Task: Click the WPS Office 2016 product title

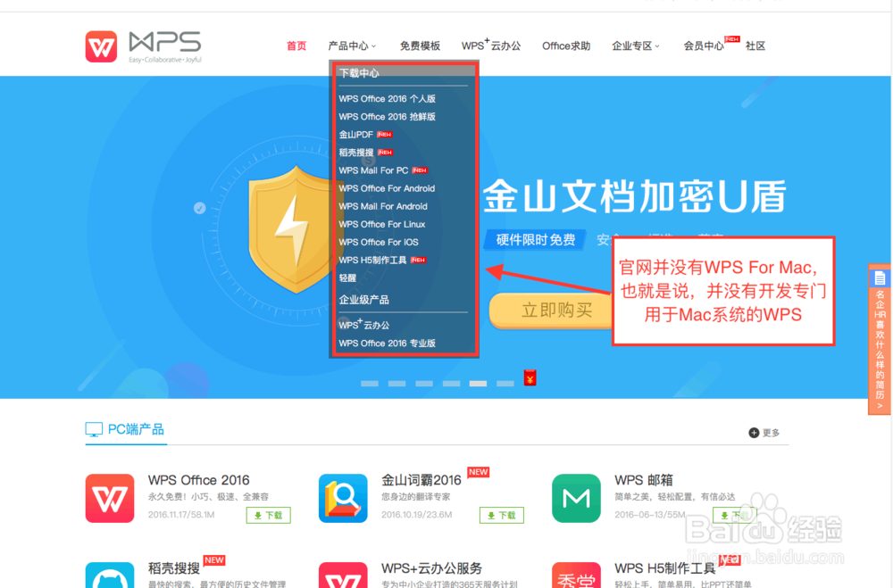Action: pyautogui.click(x=199, y=480)
